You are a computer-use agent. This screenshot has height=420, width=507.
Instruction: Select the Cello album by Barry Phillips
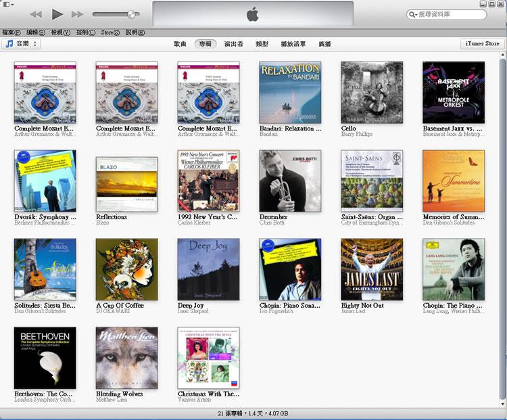(372, 93)
